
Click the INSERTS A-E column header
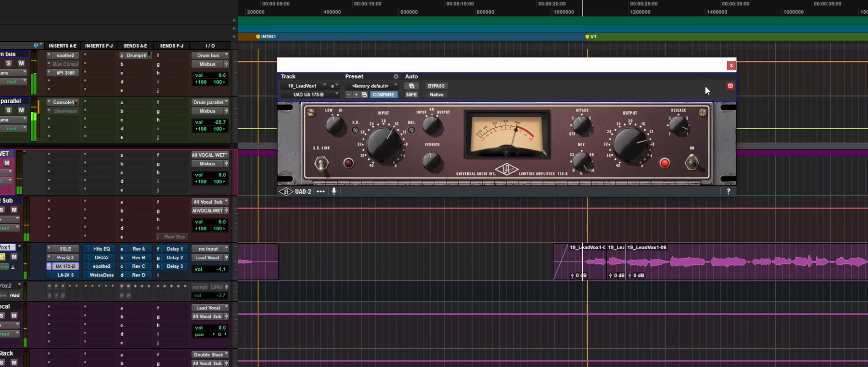tap(63, 46)
